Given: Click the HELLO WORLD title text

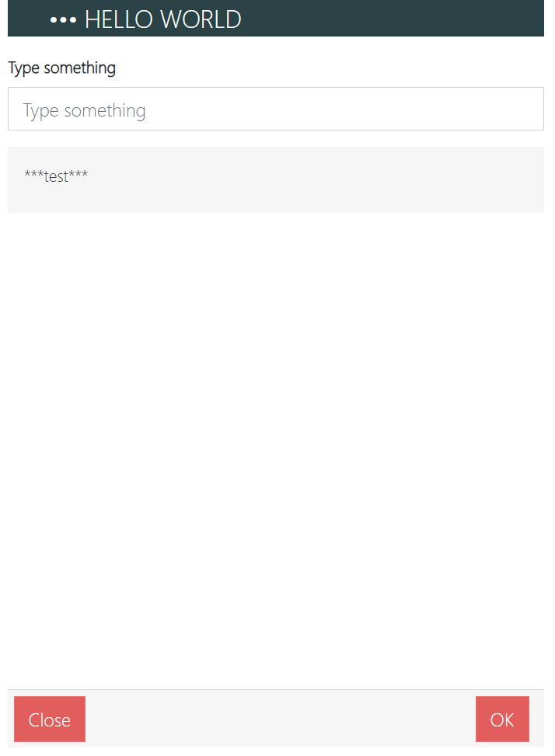Looking at the screenshot, I should tap(162, 19).
